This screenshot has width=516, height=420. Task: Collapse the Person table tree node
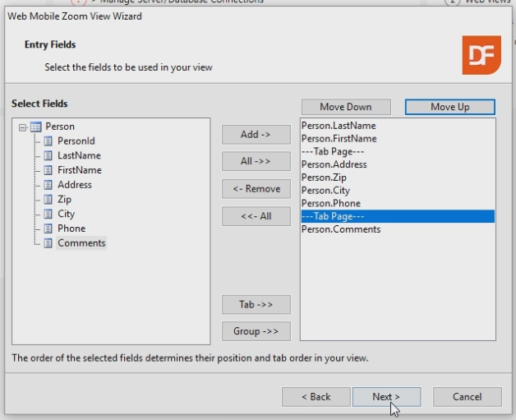pos(22,127)
